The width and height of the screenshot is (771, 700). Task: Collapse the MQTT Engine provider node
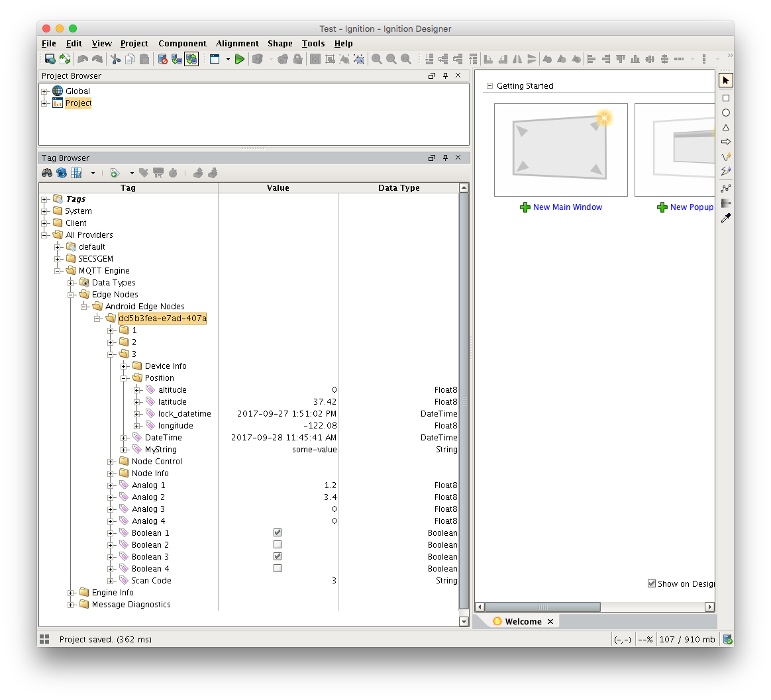pos(58,271)
